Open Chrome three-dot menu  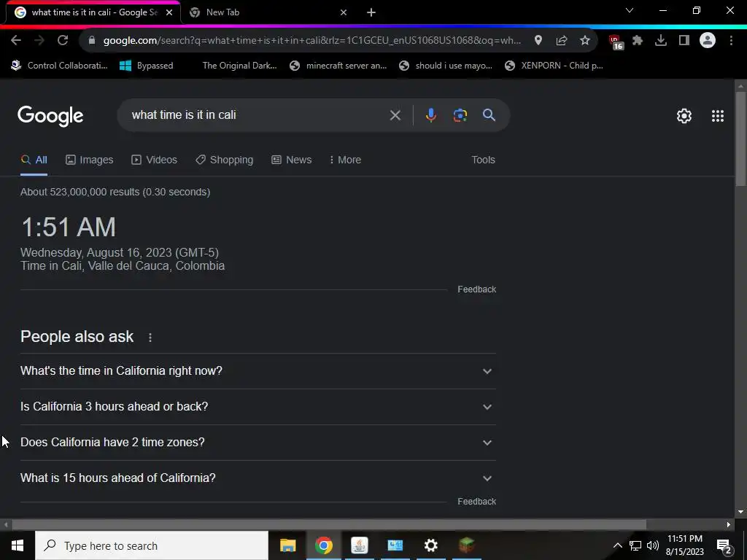point(731,41)
